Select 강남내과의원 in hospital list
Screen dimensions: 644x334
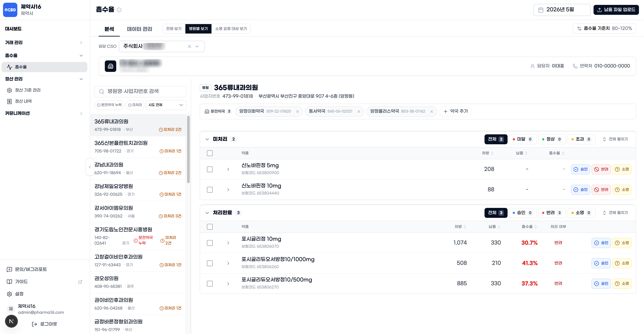coord(138,169)
